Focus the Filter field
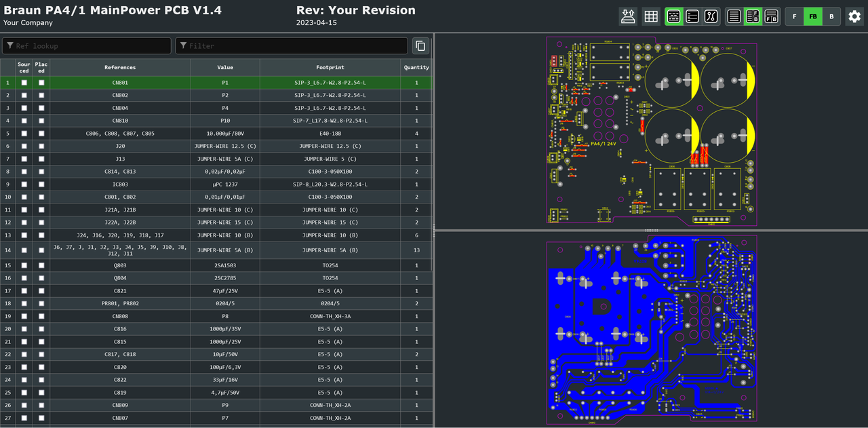The width and height of the screenshot is (868, 428). (x=292, y=45)
